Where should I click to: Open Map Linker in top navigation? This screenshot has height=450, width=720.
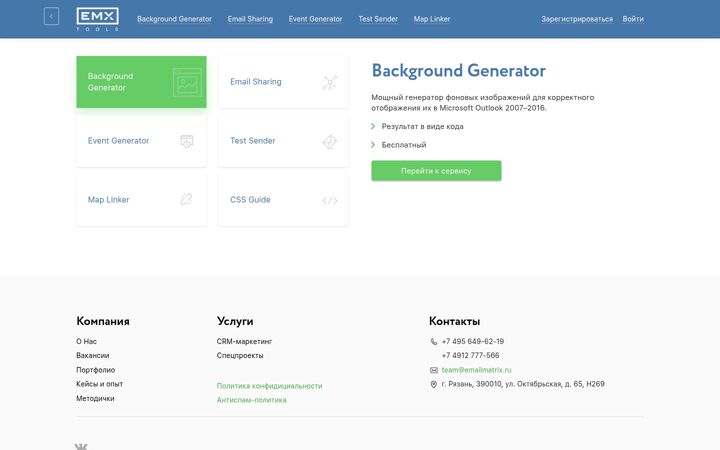432,19
